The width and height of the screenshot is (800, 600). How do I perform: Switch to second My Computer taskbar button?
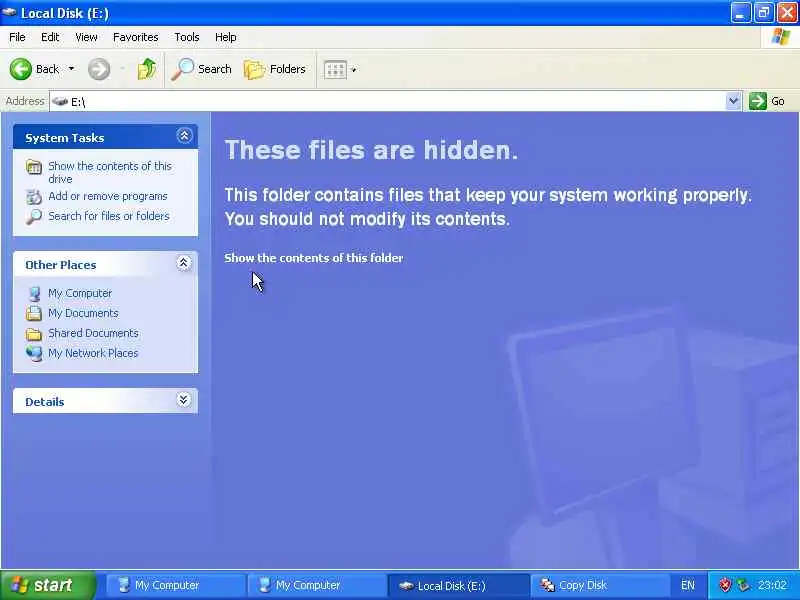click(x=316, y=585)
